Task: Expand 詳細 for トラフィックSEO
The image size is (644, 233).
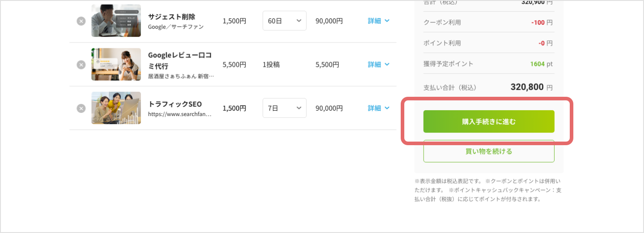Action: click(x=378, y=108)
